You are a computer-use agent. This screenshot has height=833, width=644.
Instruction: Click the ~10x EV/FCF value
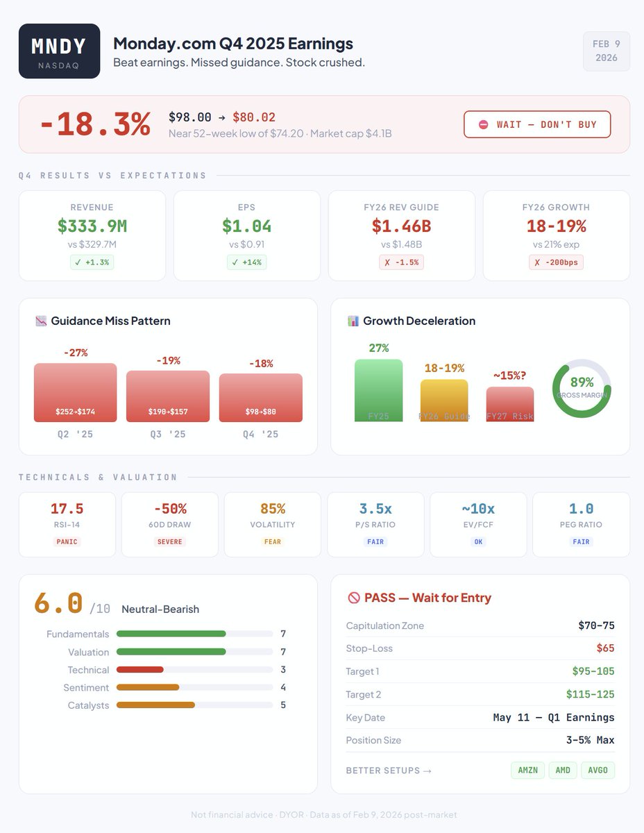tap(478, 509)
